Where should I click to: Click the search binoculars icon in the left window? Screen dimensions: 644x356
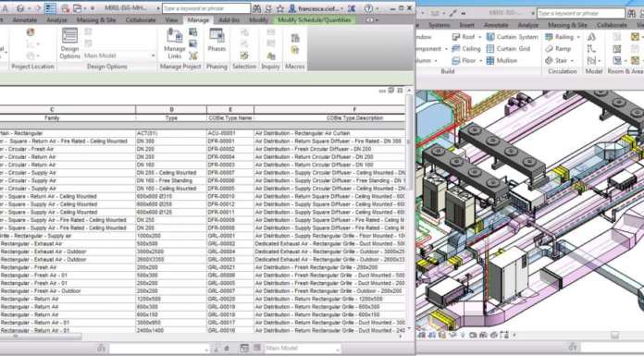click(256, 8)
